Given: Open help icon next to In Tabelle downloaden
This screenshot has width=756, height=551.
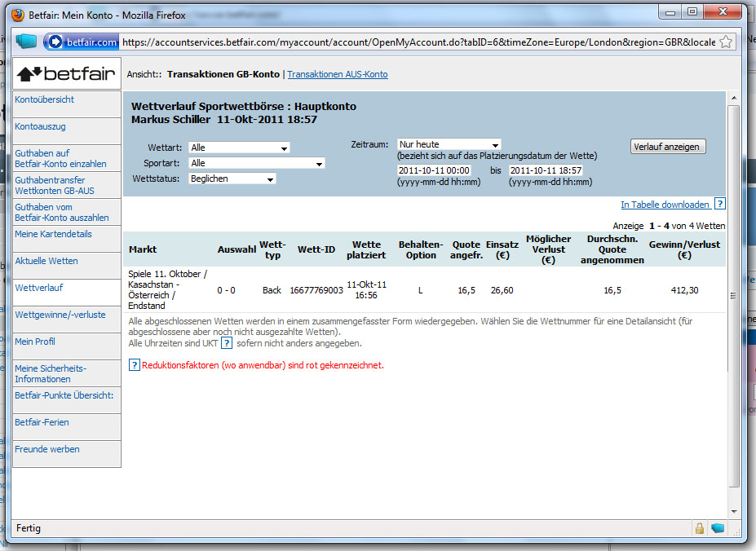Looking at the screenshot, I should point(719,204).
